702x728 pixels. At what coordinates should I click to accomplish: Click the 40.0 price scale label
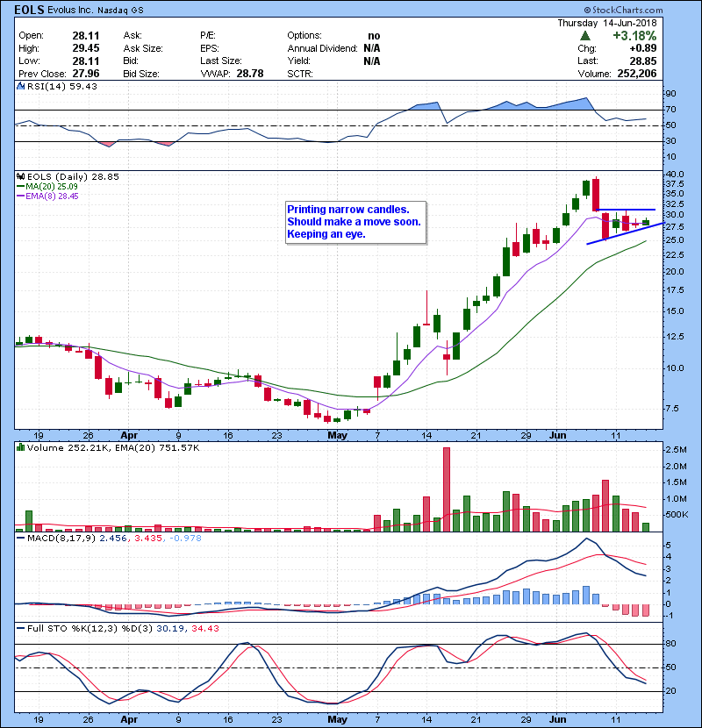click(x=675, y=175)
